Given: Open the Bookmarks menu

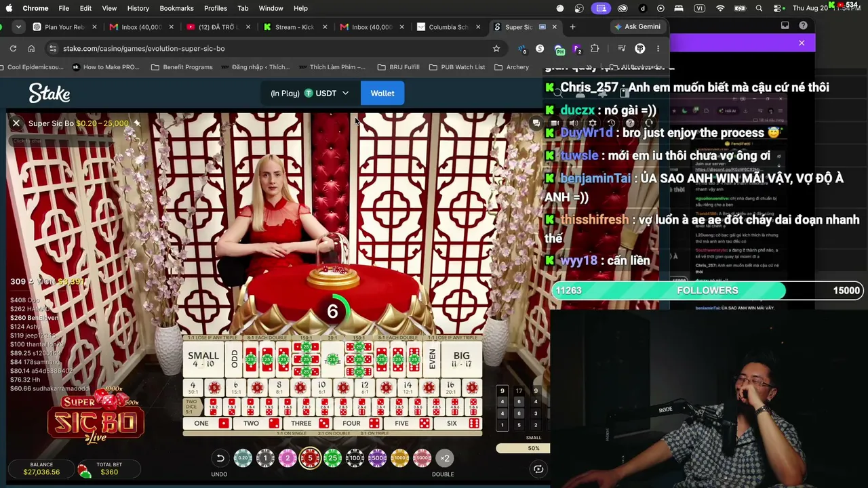Looking at the screenshot, I should click(176, 8).
